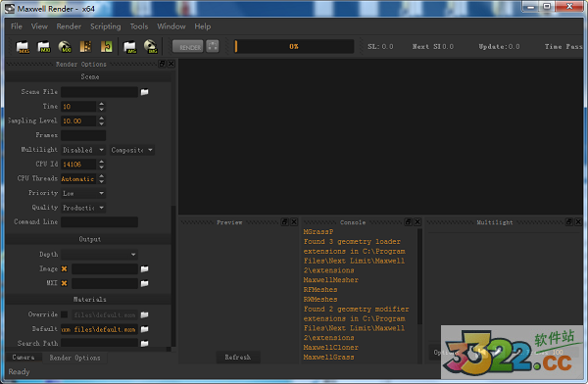The image size is (588, 384).
Task: Enable the Override material checkbox
Action: 65,314
